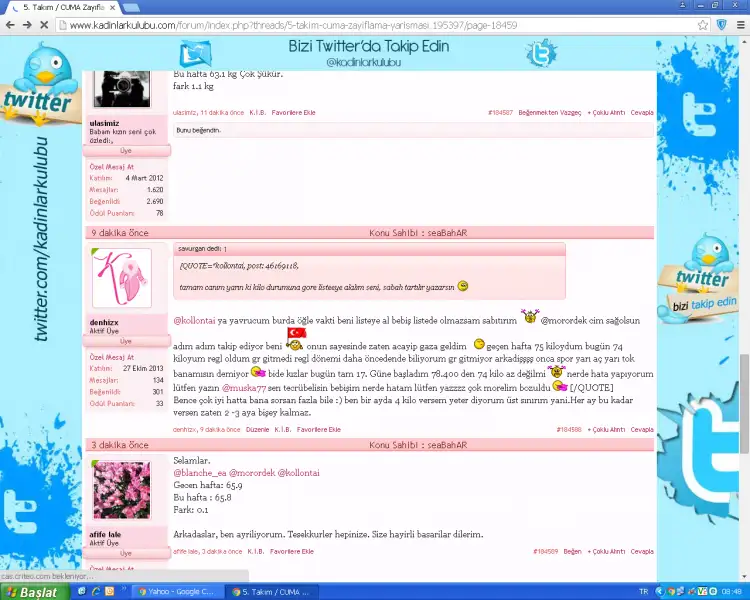The height and width of the screenshot is (600, 750).
Task: Click the '3 dakika önce' post timestamp
Action: pyautogui.click(x=120, y=445)
